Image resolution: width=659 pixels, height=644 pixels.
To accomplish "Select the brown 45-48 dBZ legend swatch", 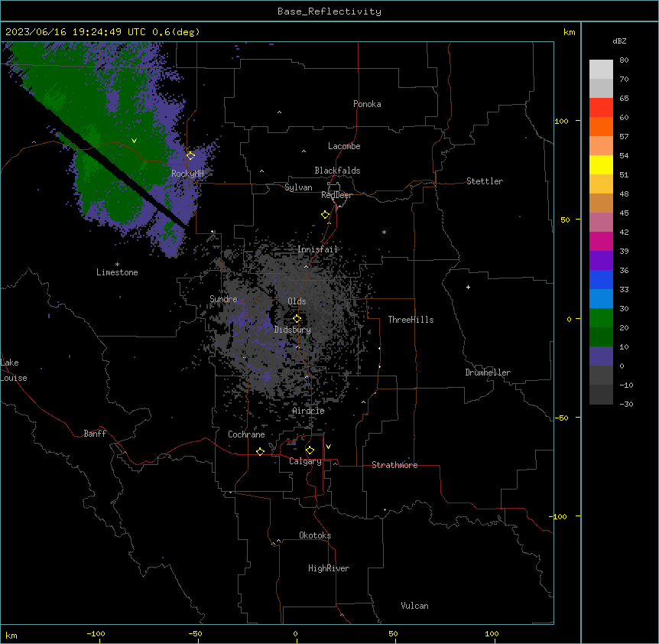I will click(601, 203).
